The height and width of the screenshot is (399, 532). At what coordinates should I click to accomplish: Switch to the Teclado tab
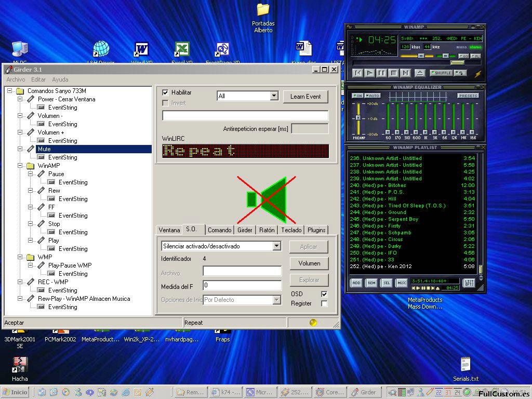291,230
